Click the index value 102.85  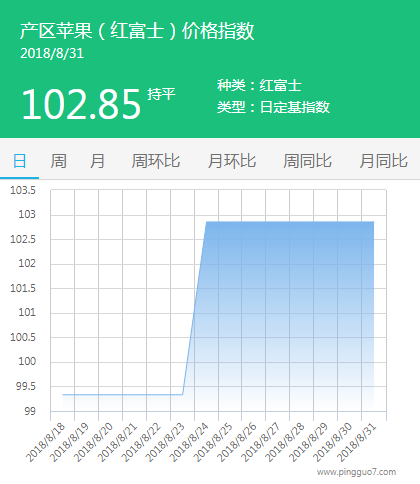(82, 104)
